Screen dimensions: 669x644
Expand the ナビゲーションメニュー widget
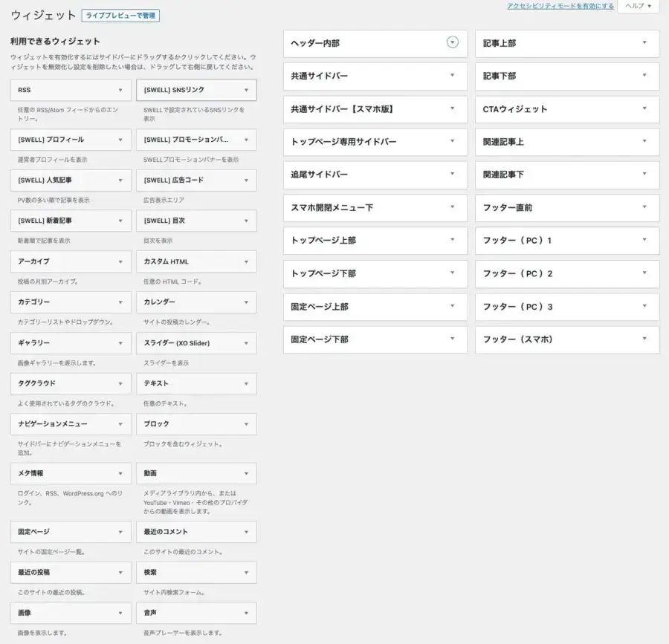70,424
